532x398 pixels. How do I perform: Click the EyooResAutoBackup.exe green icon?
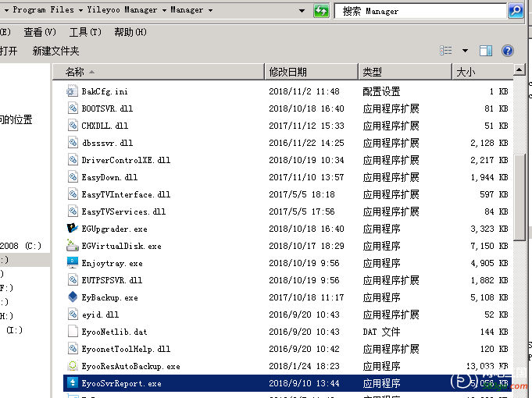tap(73, 366)
